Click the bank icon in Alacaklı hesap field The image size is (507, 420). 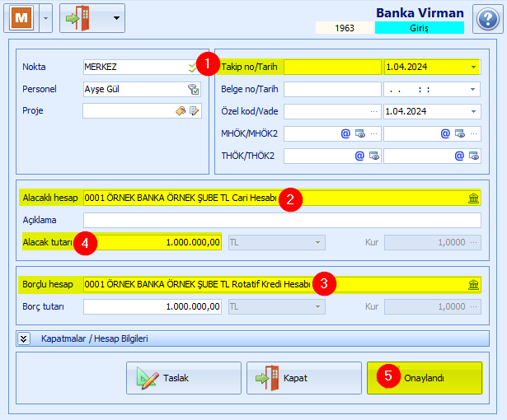pos(473,198)
